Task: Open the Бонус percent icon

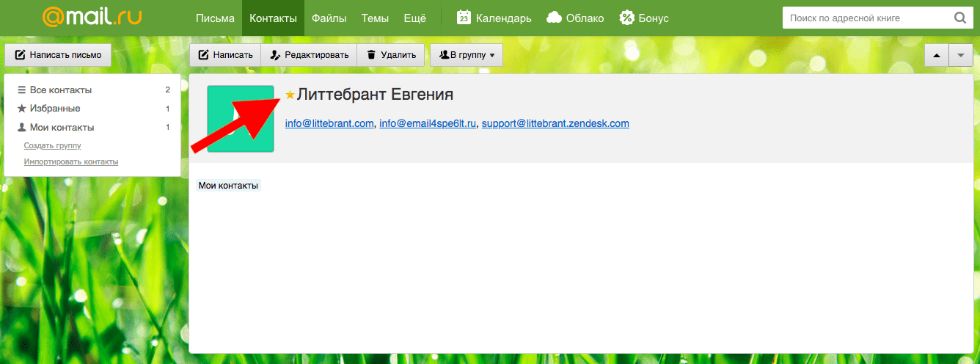Action: pos(626,18)
